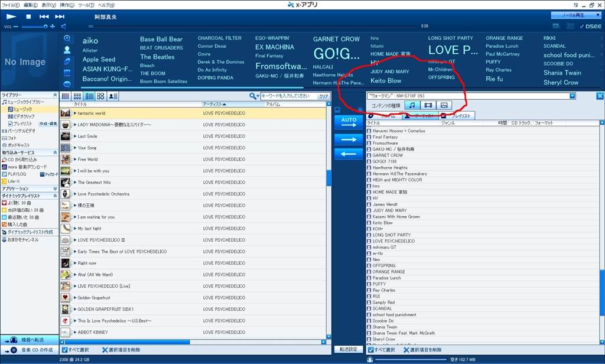This screenshot has height=364, width=605.
Task: Show photo content on the Walkman
Action: coord(444,105)
